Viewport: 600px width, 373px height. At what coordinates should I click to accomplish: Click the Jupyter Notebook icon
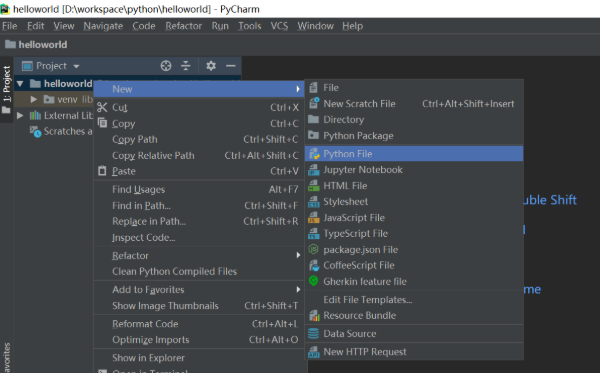coord(314,170)
